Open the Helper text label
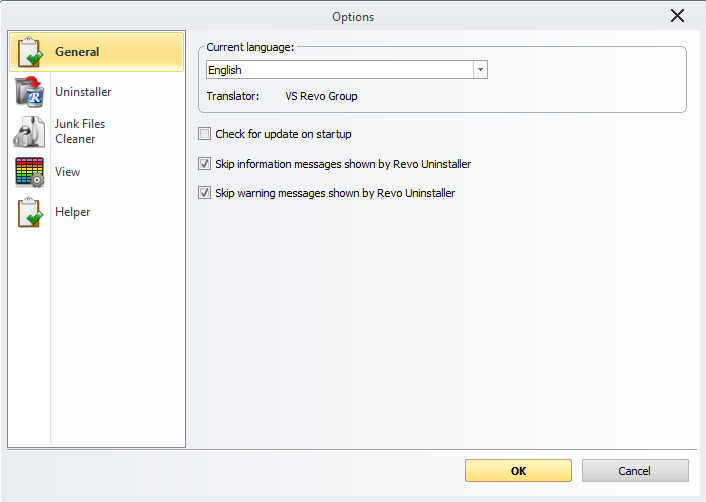The image size is (706, 502). (x=72, y=212)
